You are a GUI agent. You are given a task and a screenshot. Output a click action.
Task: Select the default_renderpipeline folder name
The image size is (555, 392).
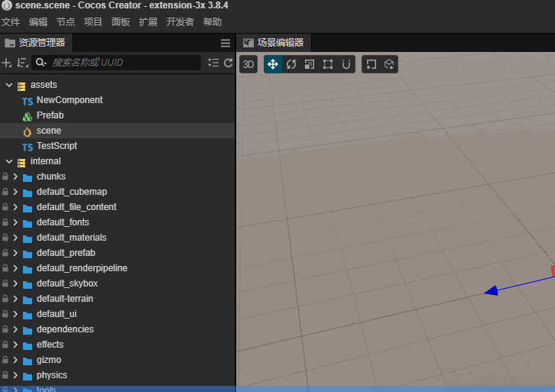click(x=82, y=268)
